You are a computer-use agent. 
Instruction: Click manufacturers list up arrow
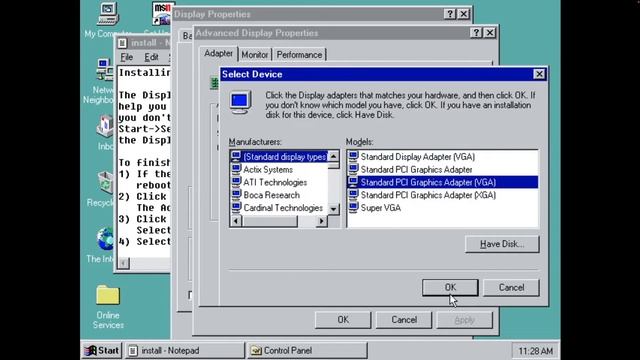[x=333, y=156]
